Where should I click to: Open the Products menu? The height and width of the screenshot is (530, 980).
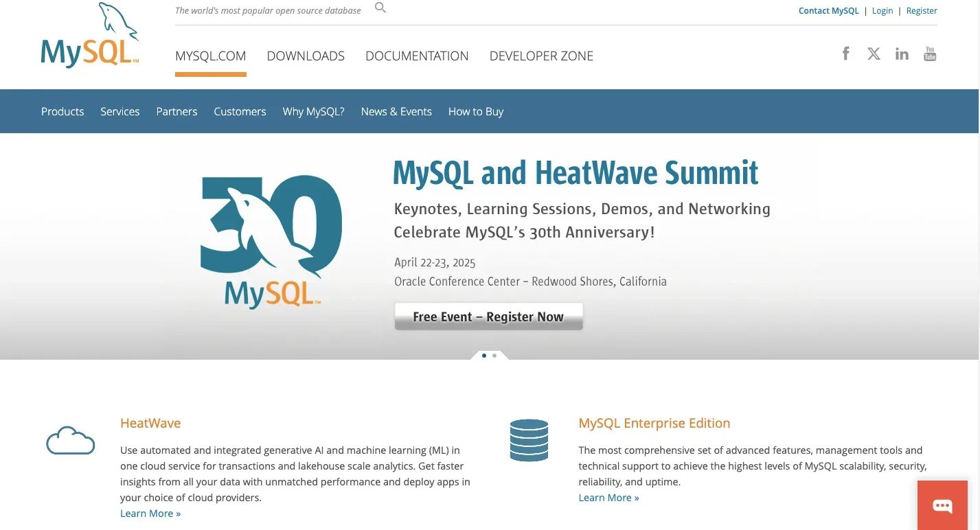click(x=62, y=111)
